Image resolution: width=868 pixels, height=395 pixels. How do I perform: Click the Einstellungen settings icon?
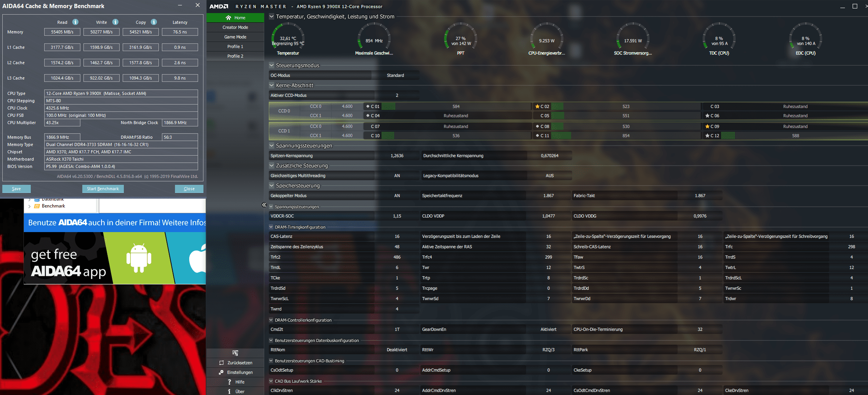pyautogui.click(x=222, y=372)
